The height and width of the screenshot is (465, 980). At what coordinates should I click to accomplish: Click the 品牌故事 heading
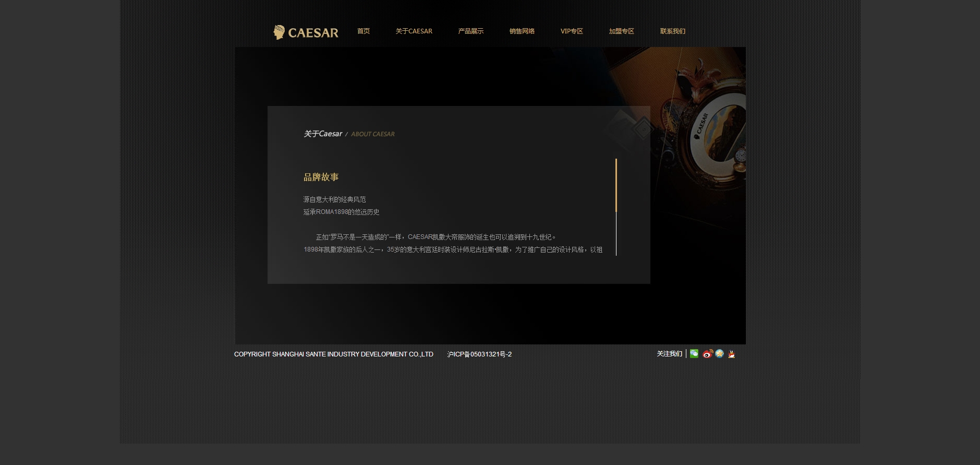coord(321,177)
